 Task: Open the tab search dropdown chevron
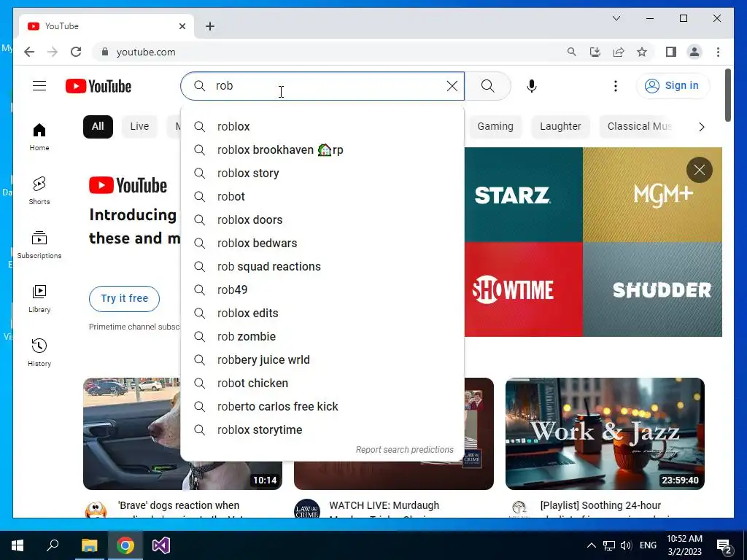(x=616, y=18)
